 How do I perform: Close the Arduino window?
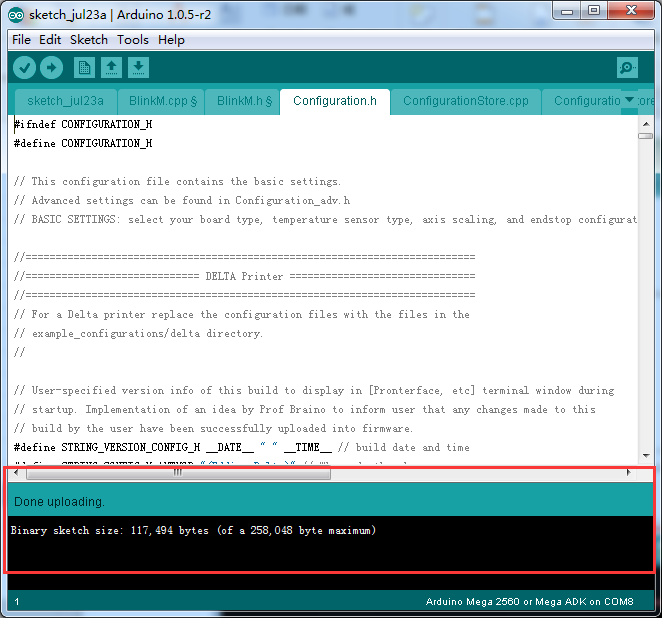pyautogui.click(x=631, y=11)
